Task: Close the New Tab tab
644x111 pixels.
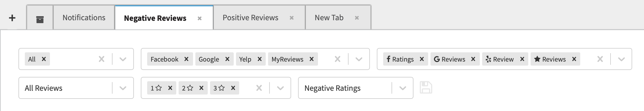Action: click(357, 18)
